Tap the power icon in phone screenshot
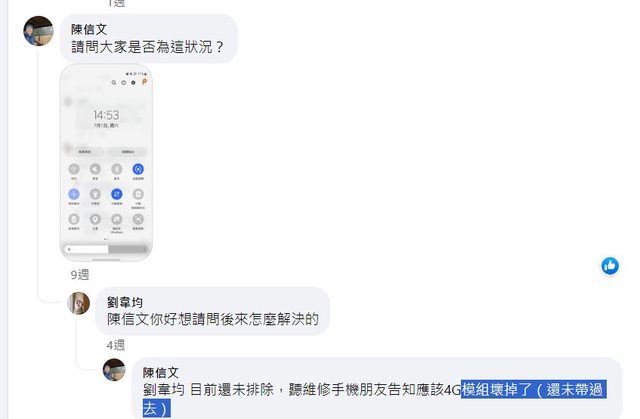Screen dimensions: 640x419 point(123,82)
